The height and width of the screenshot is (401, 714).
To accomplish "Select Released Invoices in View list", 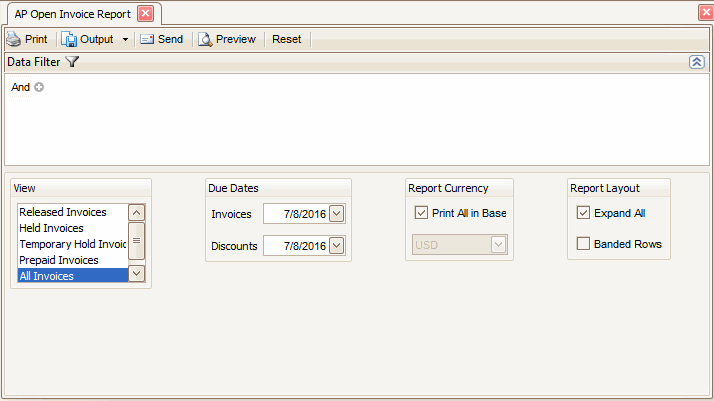I will [x=63, y=212].
